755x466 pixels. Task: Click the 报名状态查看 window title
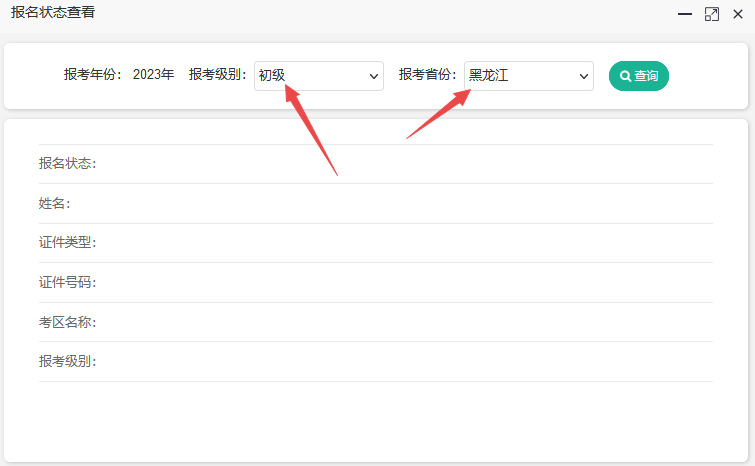[x=53, y=12]
